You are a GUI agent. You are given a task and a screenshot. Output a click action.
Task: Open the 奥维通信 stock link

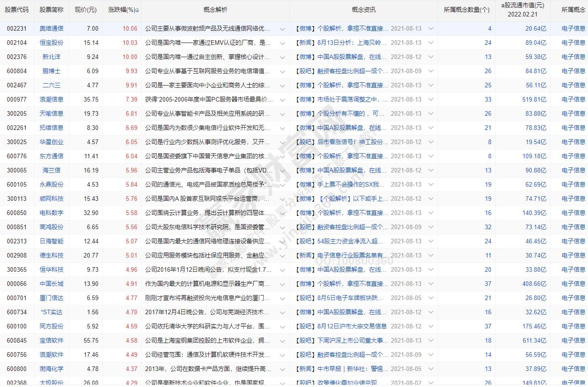coord(51,28)
